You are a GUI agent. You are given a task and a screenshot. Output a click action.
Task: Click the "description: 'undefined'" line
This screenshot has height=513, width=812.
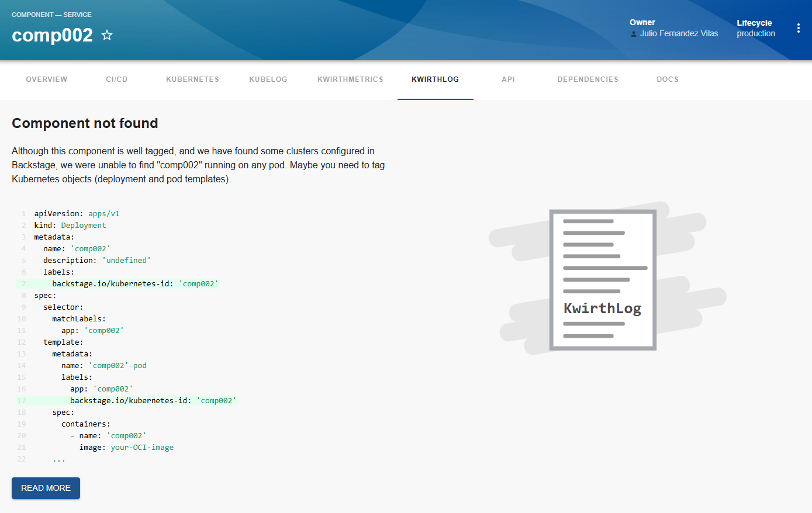click(97, 261)
